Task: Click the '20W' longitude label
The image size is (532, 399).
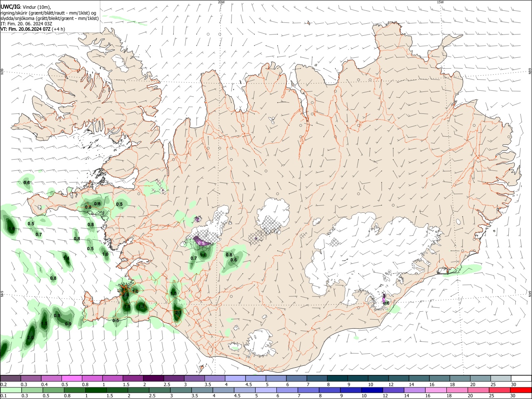Action: coord(221,2)
